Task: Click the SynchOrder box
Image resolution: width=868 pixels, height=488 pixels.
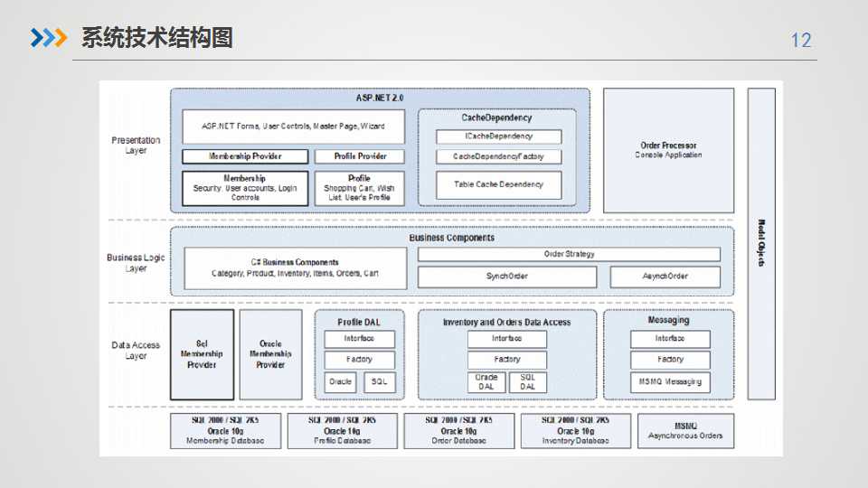Action: (x=507, y=277)
